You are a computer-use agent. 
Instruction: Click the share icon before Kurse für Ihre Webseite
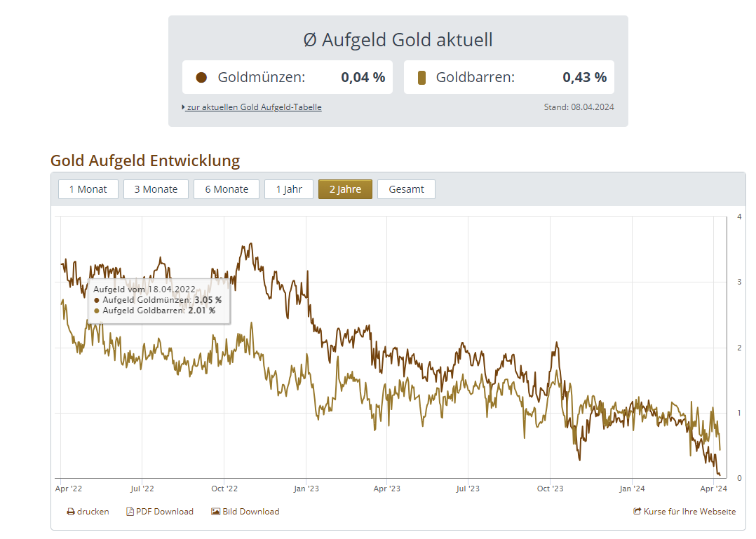pyautogui.click(x=637, y=512)
